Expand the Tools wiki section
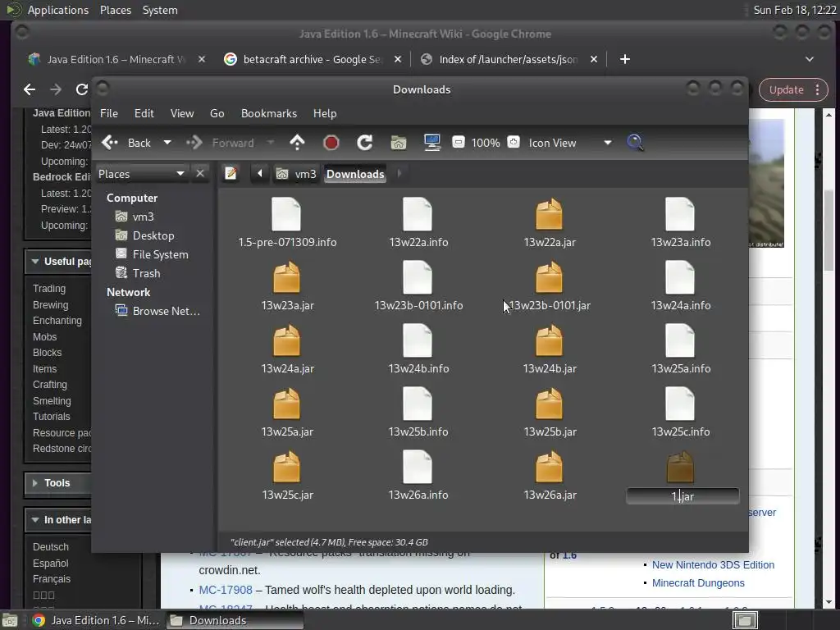The image size is (840, 630). (x=35, y=482)
